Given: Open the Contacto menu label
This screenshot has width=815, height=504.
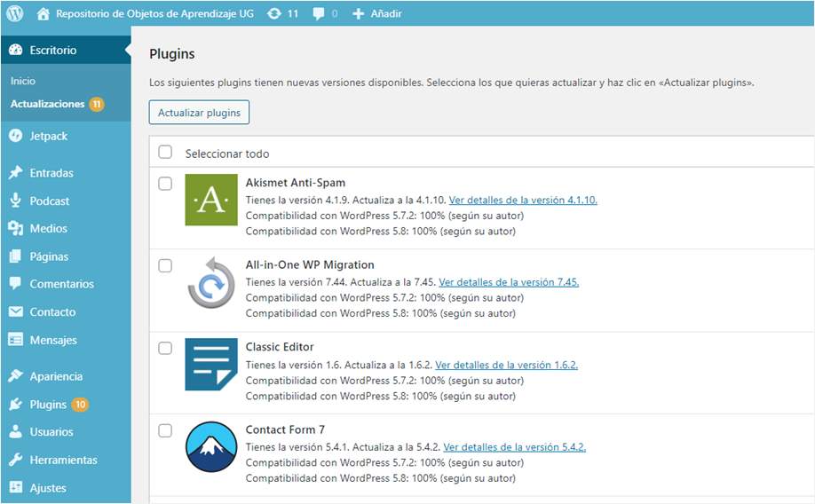Looking at the screenshot, I should click(52, 312).
